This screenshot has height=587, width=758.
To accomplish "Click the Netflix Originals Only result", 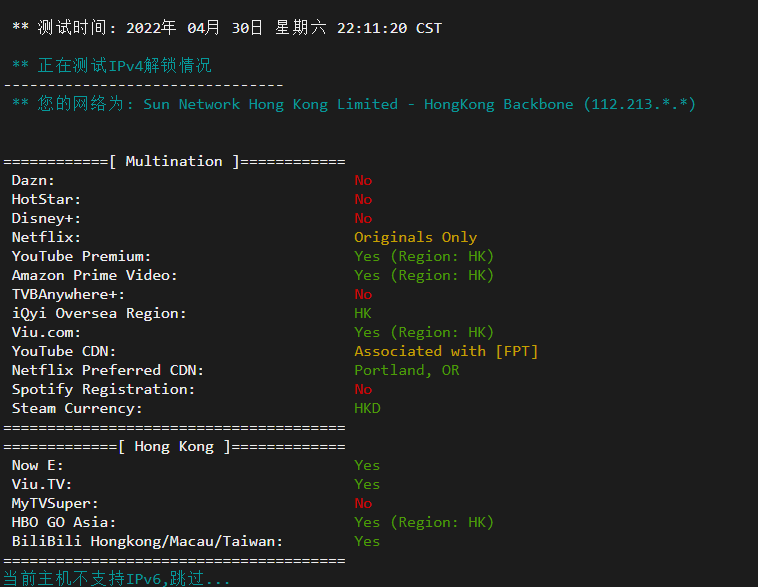I will tap(416, 237).
